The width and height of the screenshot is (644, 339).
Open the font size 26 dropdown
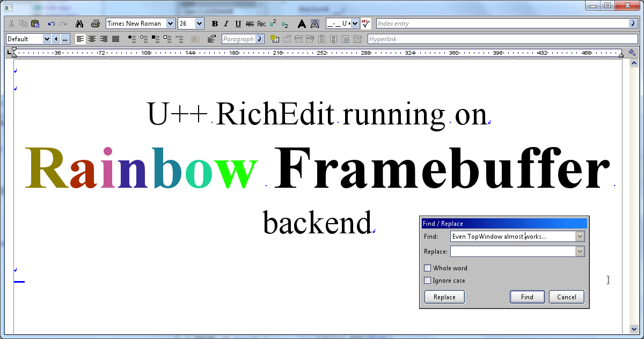199,24
